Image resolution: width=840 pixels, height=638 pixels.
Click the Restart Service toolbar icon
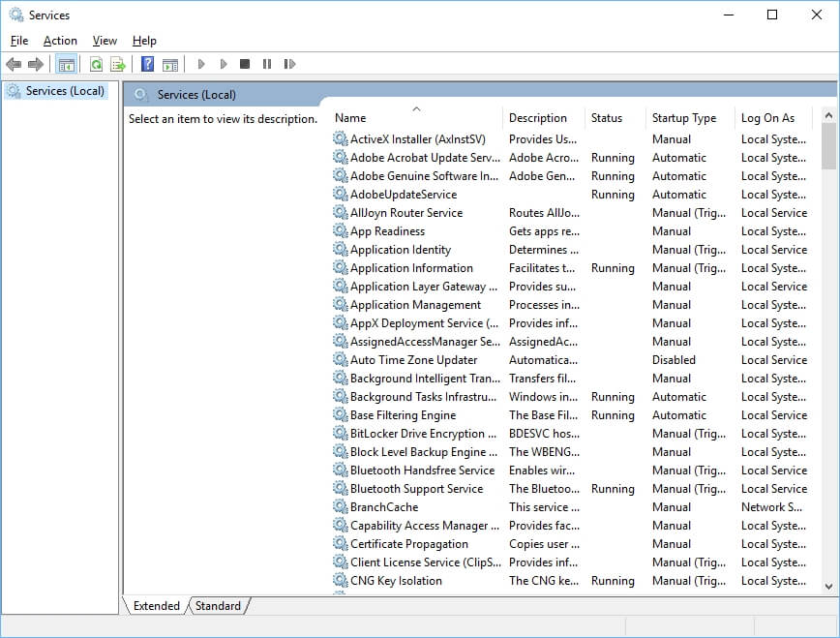(290, 64)
